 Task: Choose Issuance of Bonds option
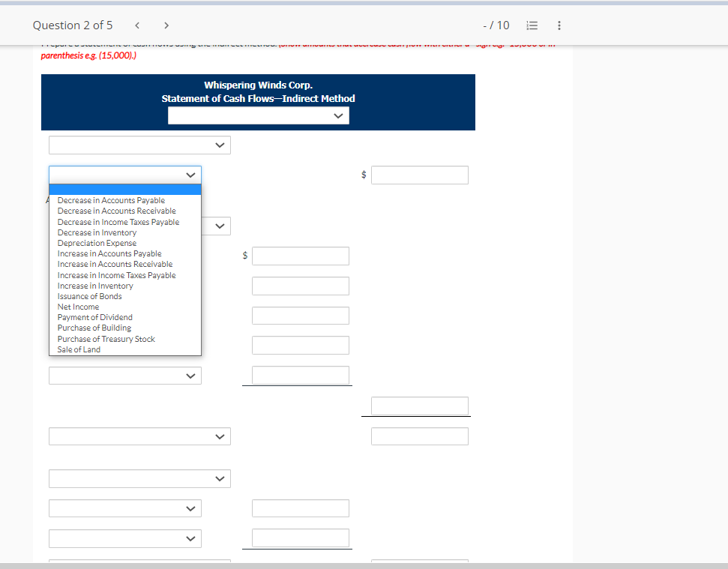click(89, 296)
